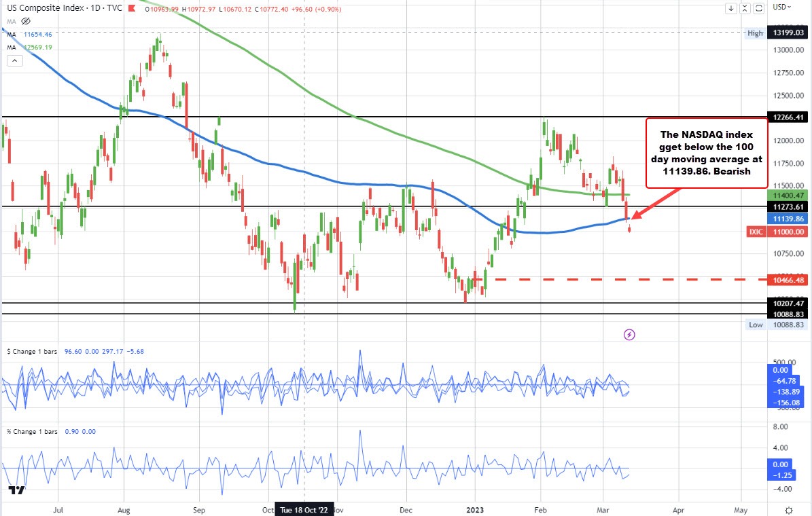Toggle visibility of the hidden MA indicator

pos(26,21)
